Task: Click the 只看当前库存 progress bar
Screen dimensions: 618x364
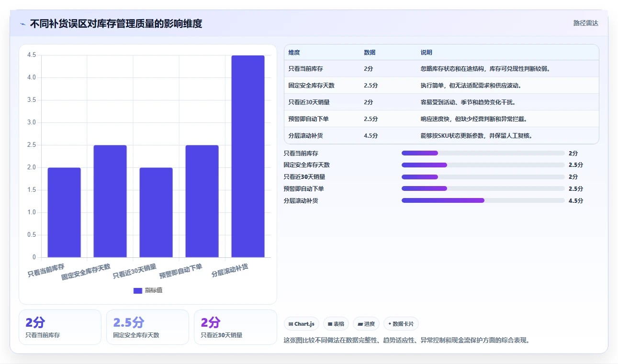Action: [x=483, y=153]
